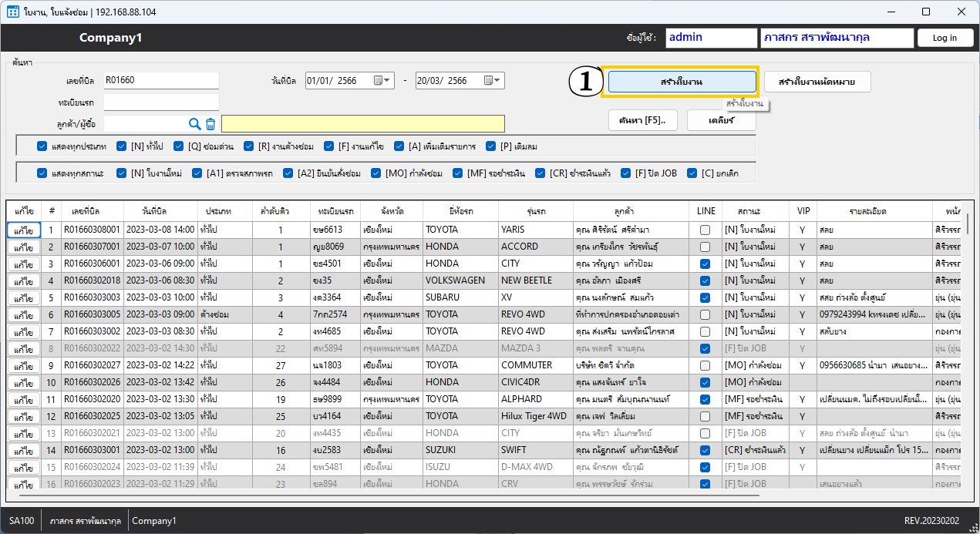Open the start date calendar picker

[x=379, y=80]
